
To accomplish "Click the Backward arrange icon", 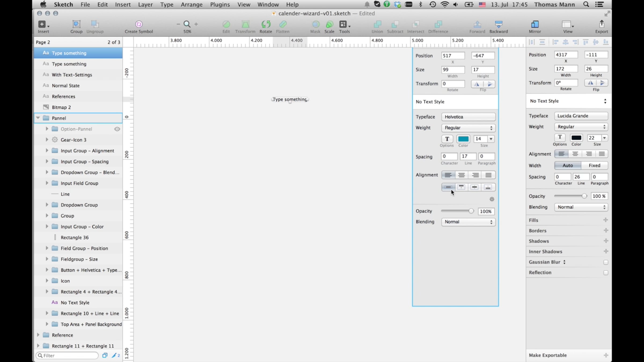I will tap(498, 24).
